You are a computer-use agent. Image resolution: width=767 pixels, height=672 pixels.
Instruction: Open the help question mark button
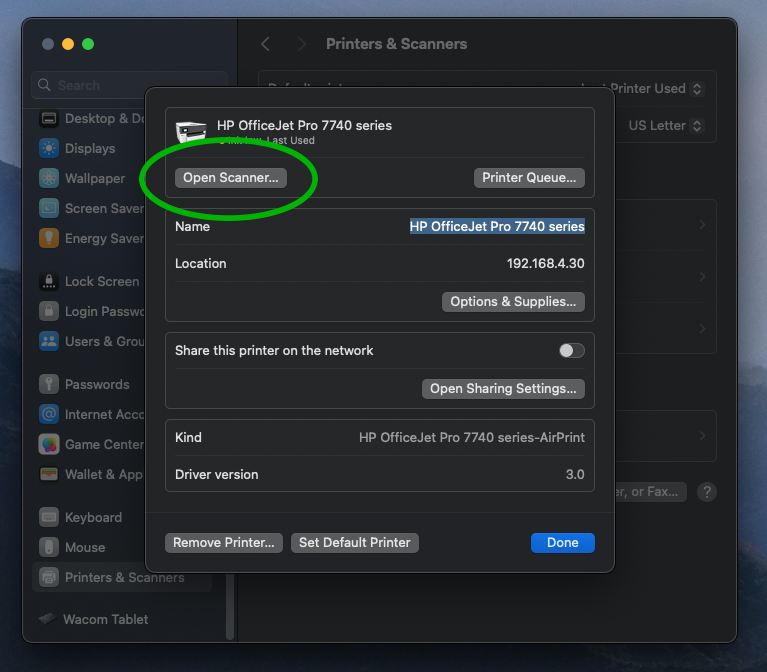pyautogui.click(x=707, y=492)
